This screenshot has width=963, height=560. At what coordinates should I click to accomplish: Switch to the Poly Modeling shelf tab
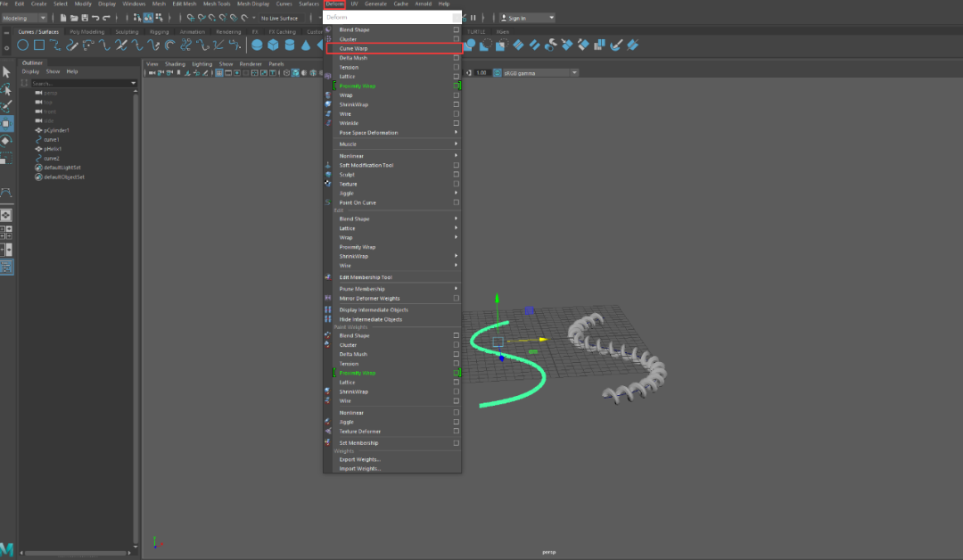tap(86, 31)
